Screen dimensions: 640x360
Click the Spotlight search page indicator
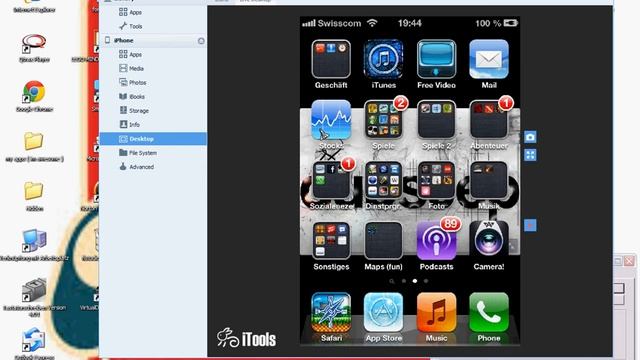point(392,281)
